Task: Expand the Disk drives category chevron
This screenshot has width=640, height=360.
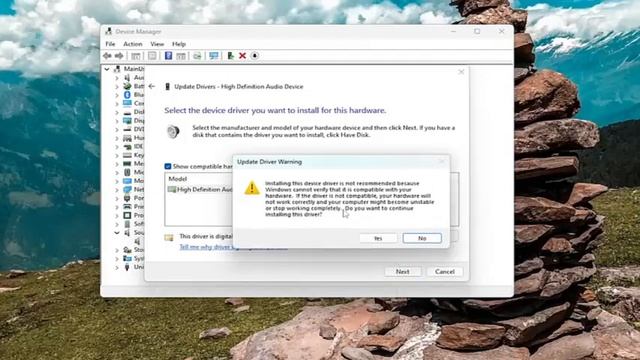Action: (x=117, y=112)
